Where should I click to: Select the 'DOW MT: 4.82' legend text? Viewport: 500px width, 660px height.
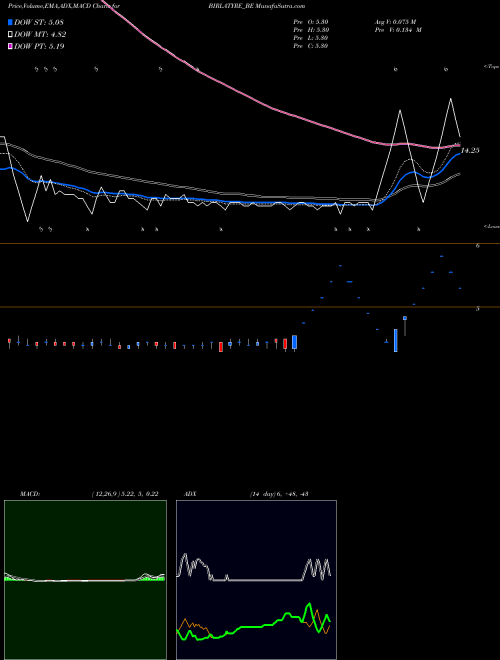tap(40, 35)
